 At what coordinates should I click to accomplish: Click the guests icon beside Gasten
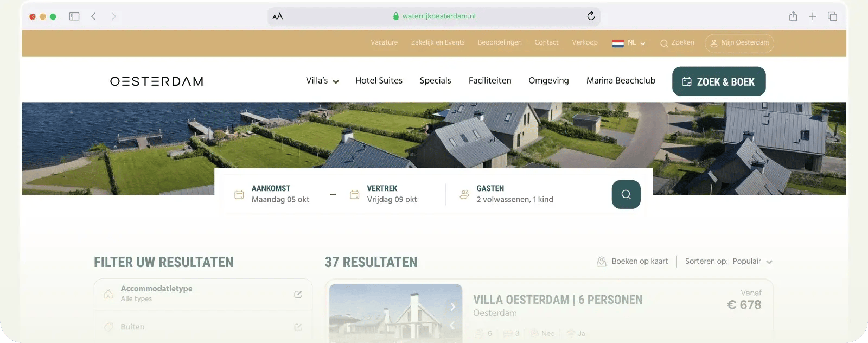tap(464, 194)
